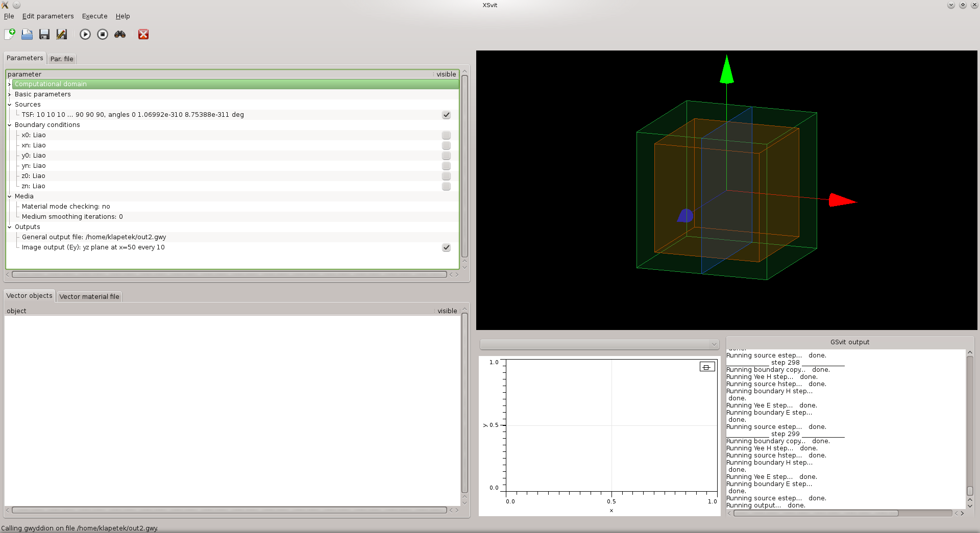Expand the Computational domain tree node
This screenshot has height=533, width=980.
[x=9, y=84]
